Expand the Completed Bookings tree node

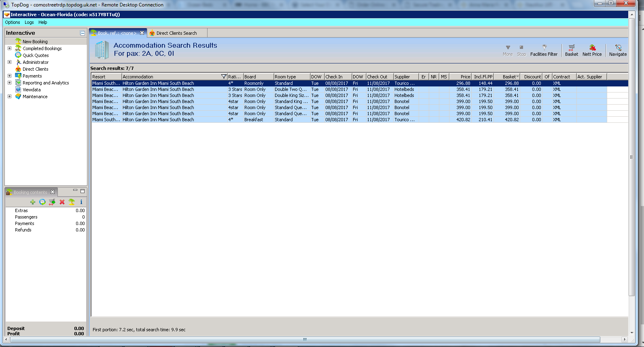10,48
